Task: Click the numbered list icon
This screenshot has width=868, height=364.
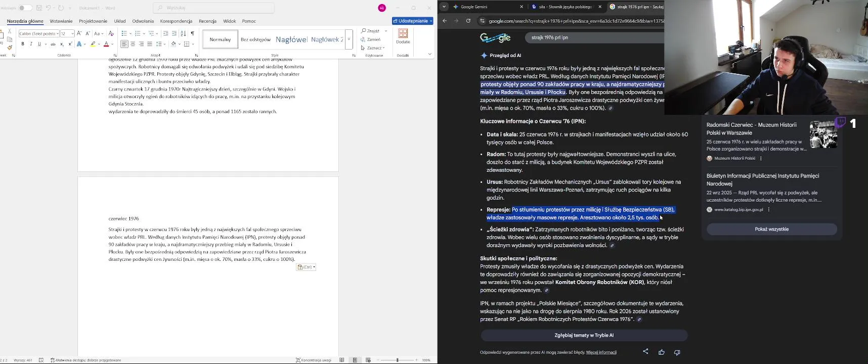Action: pyautogui.click(x=137, y=33)
